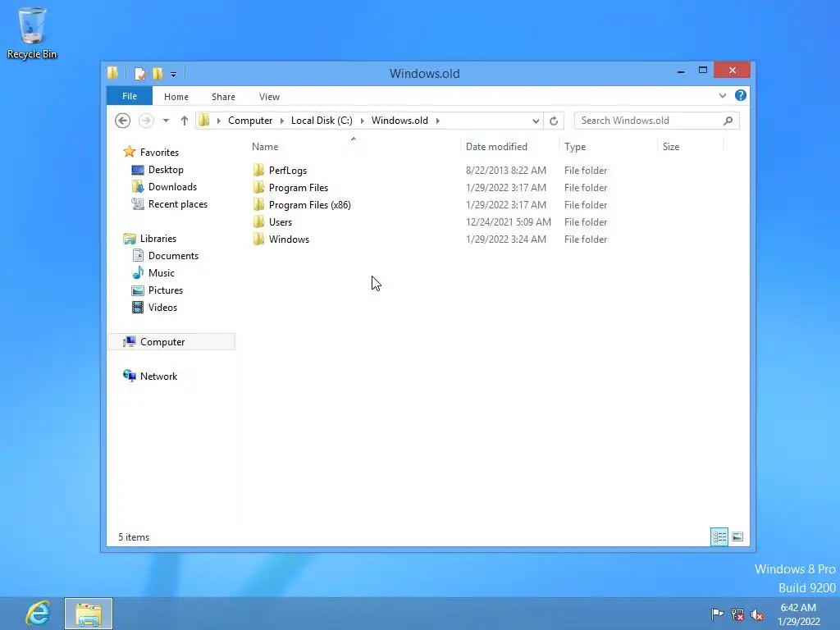The image size is (840, 630).
Task: Open the recent locations dropdown arrow
Action: (x=166, y=121)
